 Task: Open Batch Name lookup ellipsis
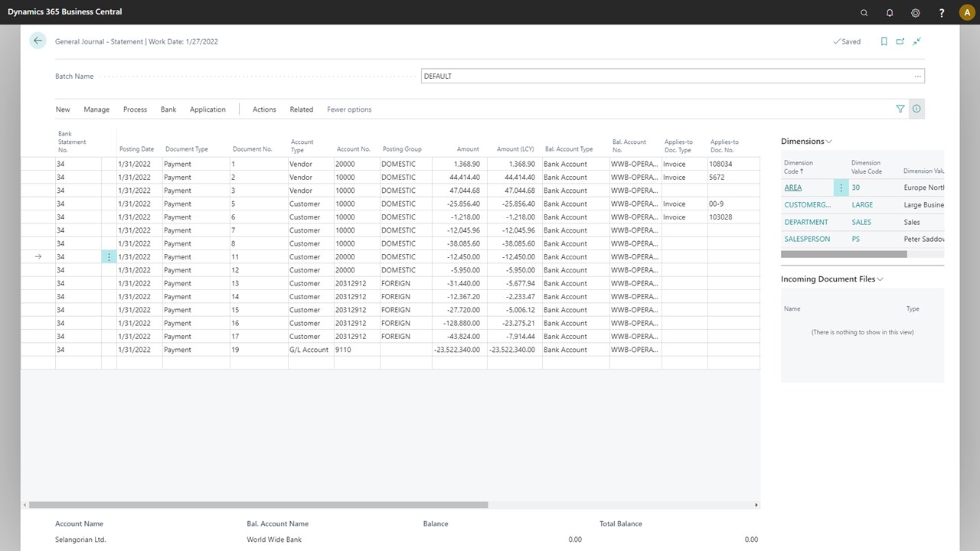click(x=917, y=77)
